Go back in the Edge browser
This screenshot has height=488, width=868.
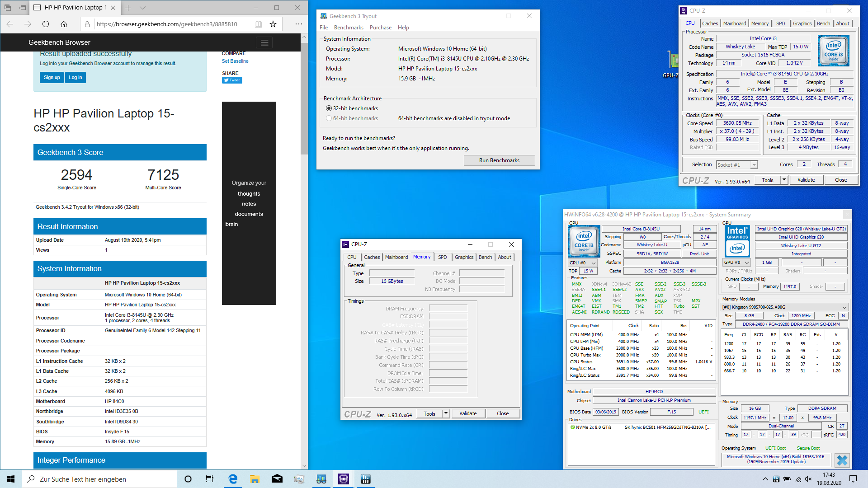10,24
